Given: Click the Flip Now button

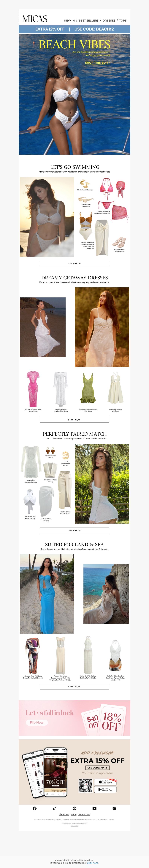Looking at the screenshot, I should tap(36, 722).
